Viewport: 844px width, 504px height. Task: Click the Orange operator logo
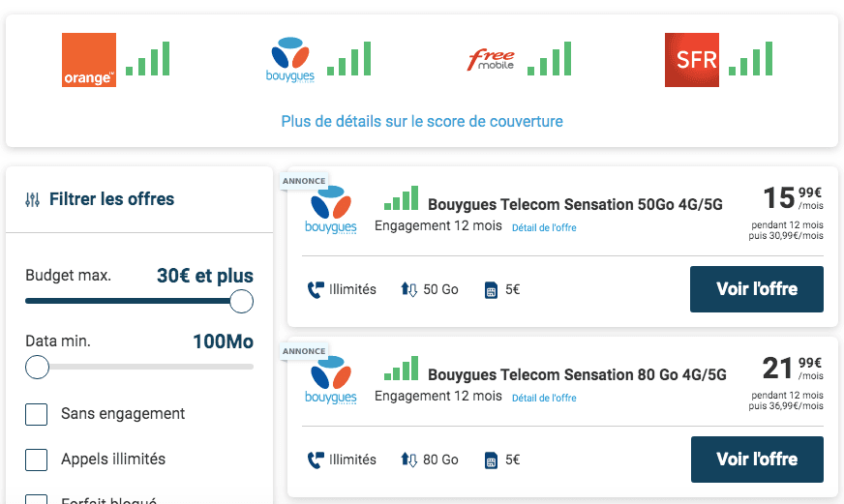(89, 60)
